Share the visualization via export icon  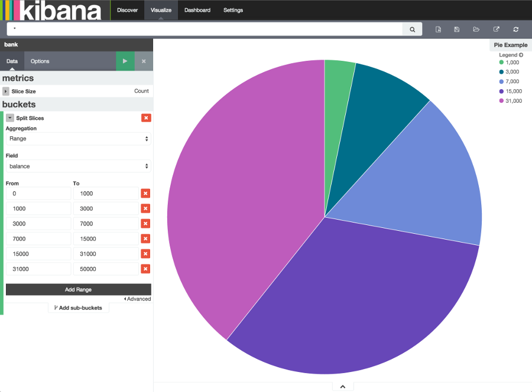[496, 28]
